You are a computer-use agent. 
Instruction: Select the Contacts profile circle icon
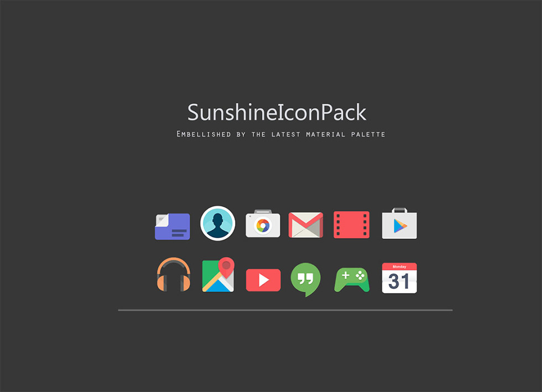(217, 224)
